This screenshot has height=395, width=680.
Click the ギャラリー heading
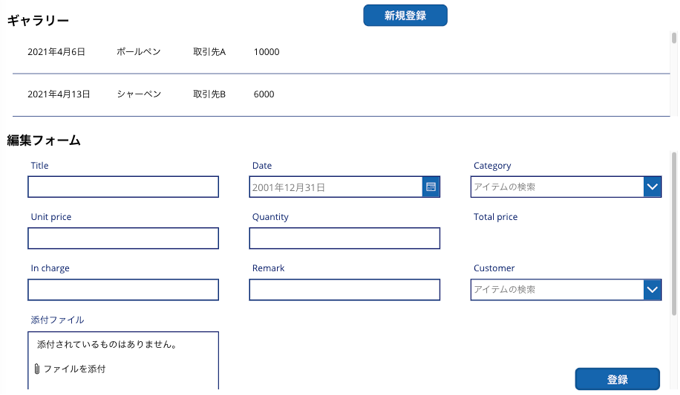tap(38, 20)
